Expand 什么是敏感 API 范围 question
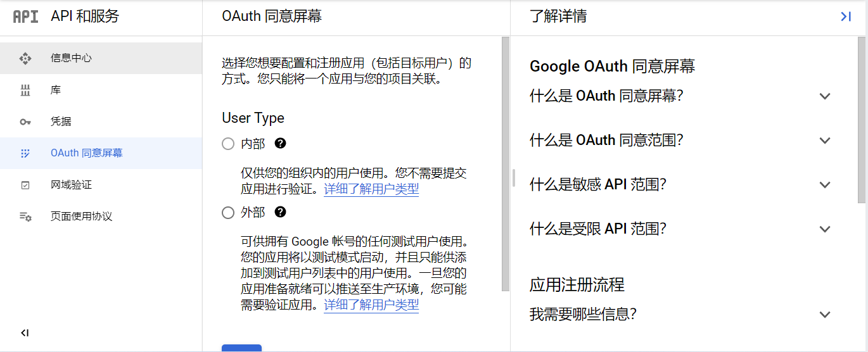Viewport: 868px width, 352px height. [x=824, y=185]
